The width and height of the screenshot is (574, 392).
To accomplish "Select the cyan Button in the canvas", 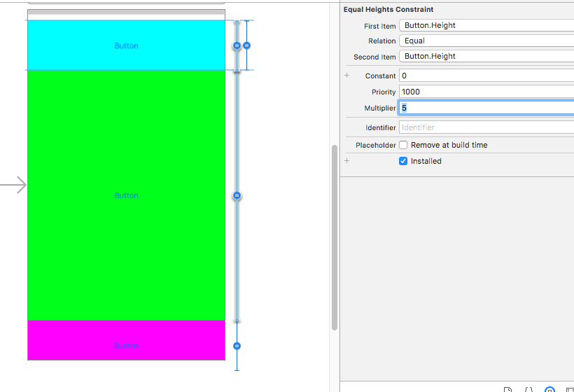I will click(x=126, y=45).
